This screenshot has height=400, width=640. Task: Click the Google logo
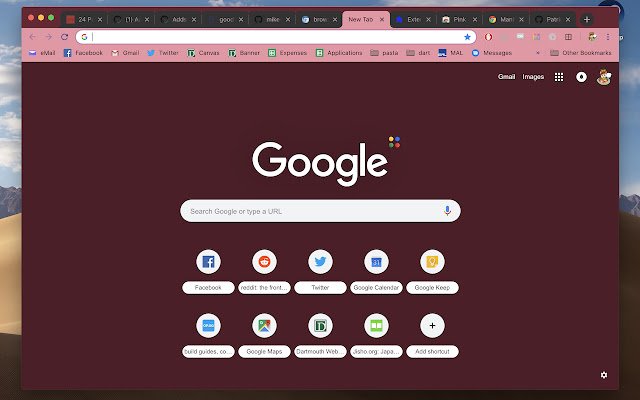click(x=320, y=163)
